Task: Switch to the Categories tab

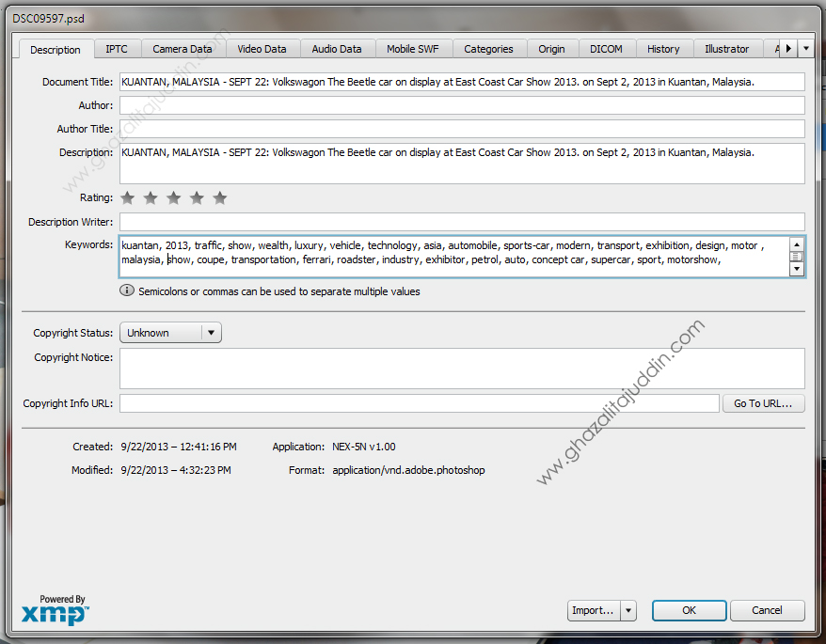Action: (488, 49)
